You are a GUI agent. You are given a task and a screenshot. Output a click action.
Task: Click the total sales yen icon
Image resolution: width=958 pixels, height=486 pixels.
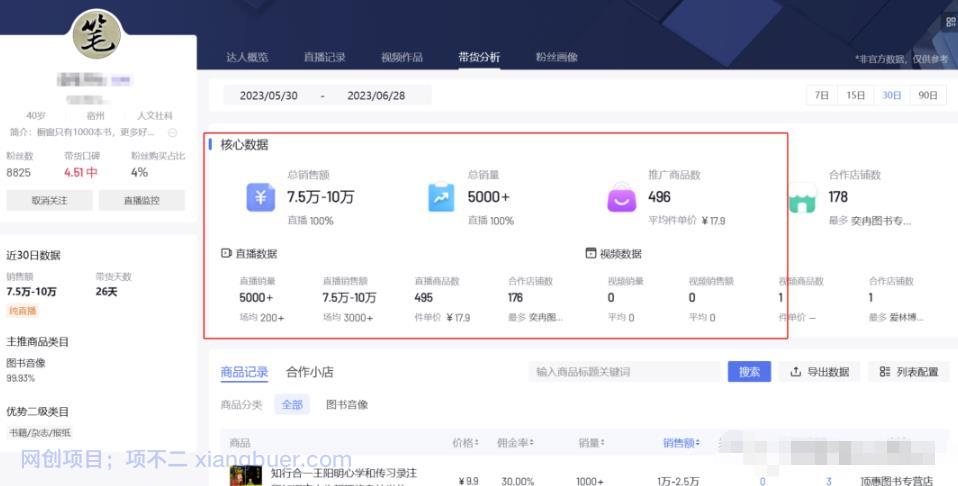261,198
